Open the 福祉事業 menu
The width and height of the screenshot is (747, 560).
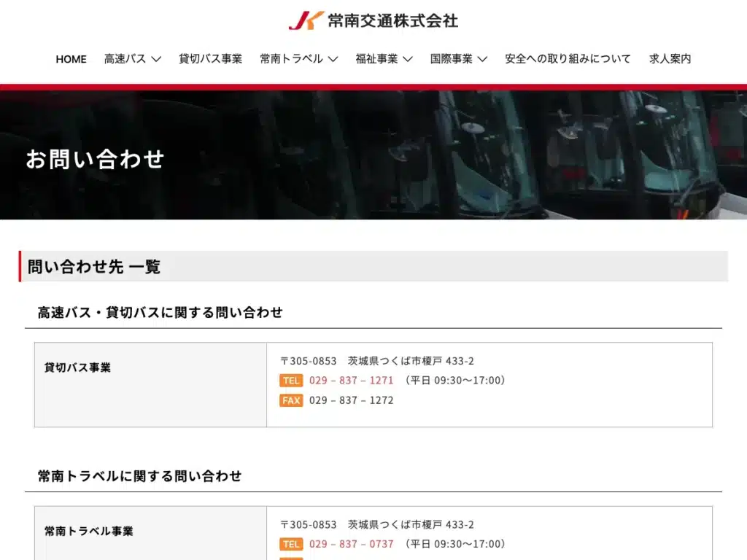click(376, 58)
